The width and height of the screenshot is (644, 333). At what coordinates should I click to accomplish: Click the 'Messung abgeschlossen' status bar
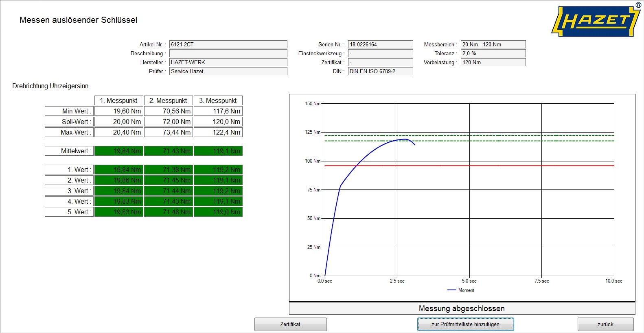462,308
